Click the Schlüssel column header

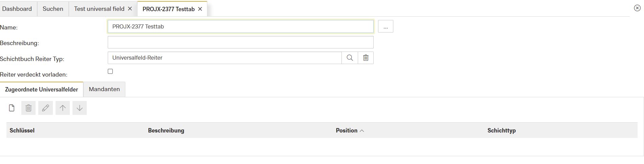(22, 130)
